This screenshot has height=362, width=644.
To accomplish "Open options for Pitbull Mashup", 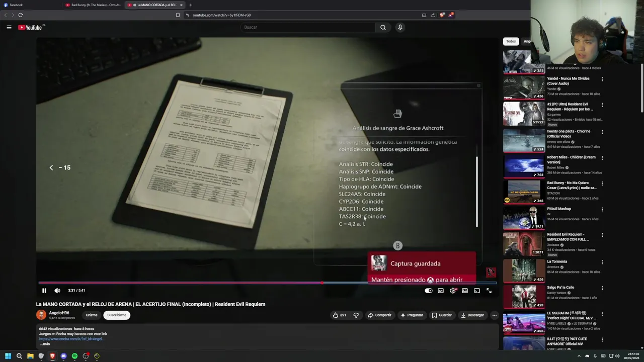I will point(602,210).
